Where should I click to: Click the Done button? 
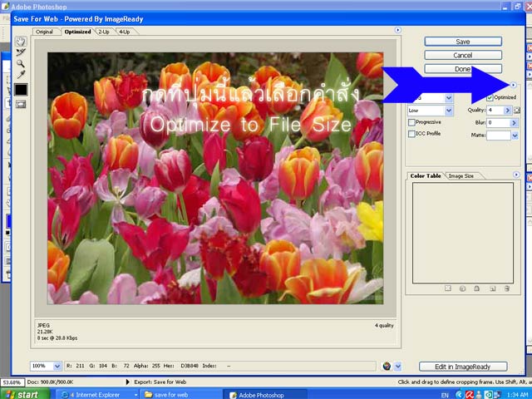pos(463,69)
